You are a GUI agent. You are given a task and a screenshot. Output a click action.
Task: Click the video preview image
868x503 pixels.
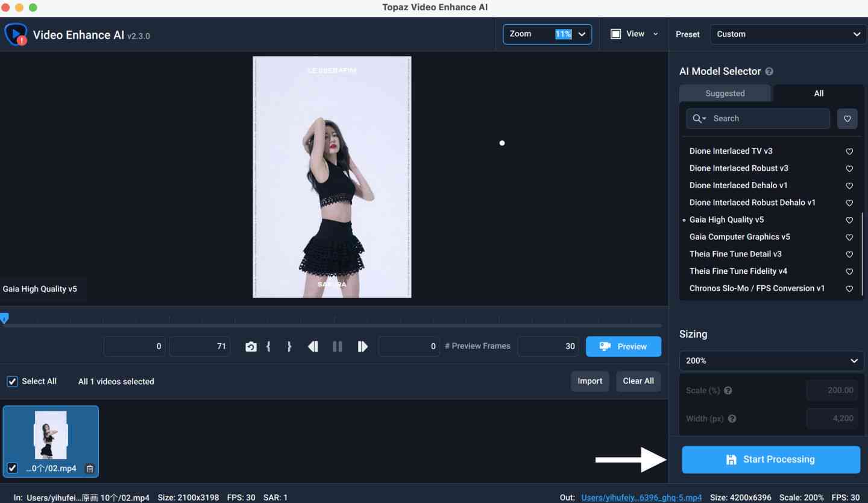[x=332, y=177]
